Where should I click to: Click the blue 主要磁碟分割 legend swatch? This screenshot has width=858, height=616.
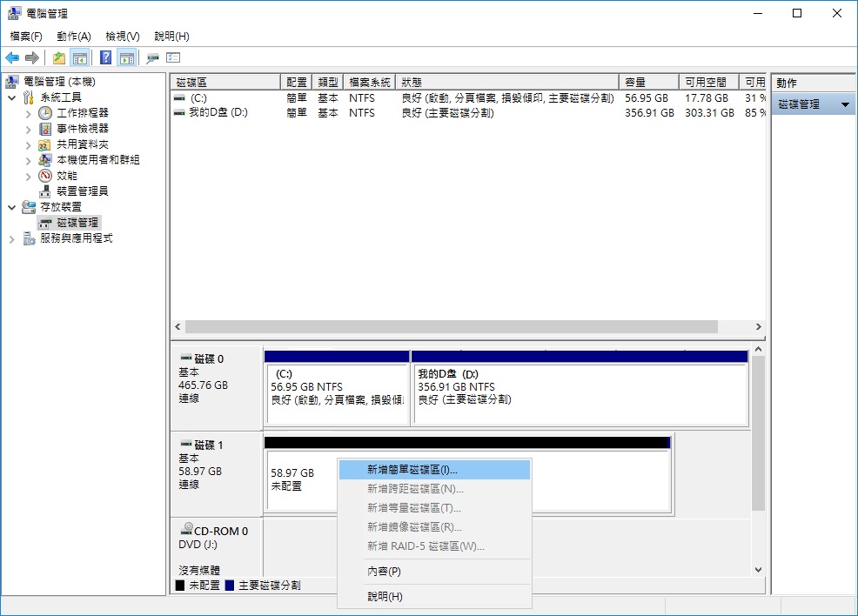point(229,586)
